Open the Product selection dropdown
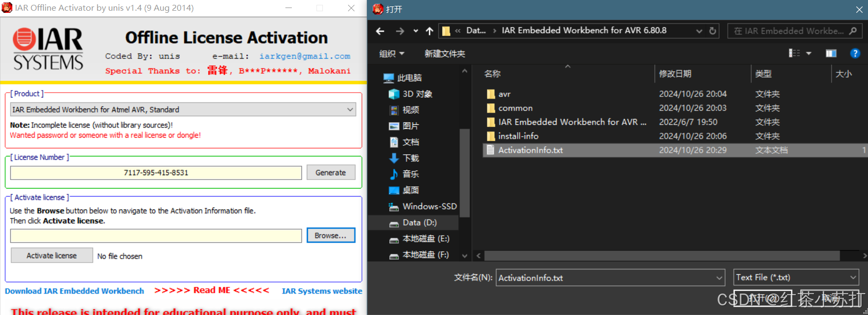868x315 pixels. [x=183, y=109]
